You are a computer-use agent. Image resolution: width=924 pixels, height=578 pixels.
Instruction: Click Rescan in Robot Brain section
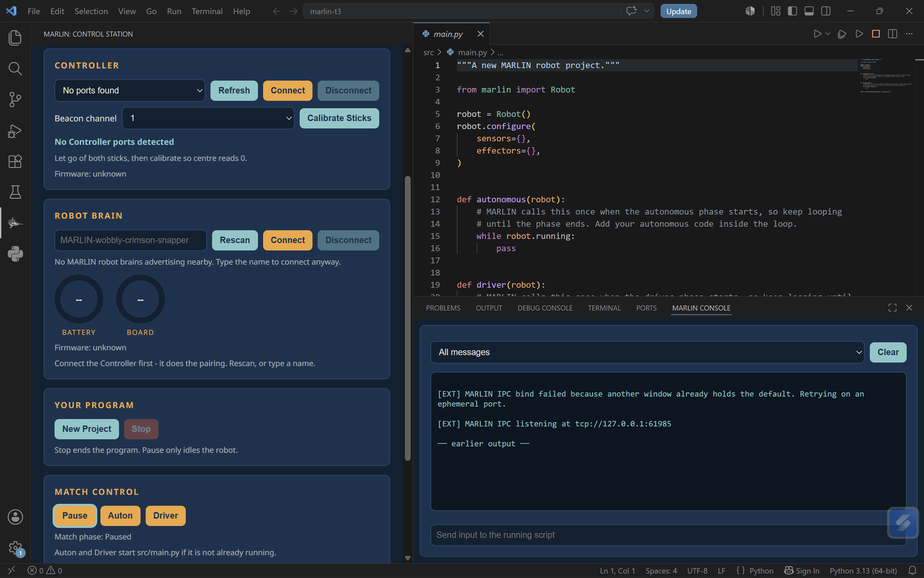pos(235,241)
